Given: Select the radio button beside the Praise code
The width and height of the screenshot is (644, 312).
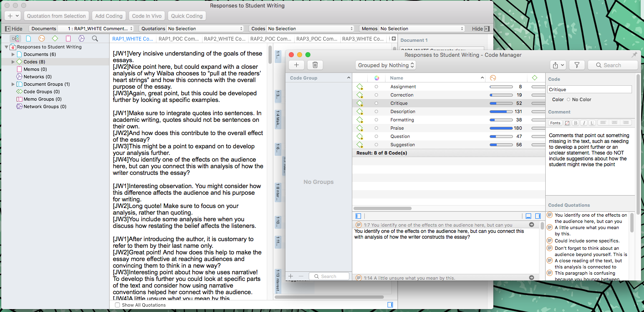Looking at the screenshot, I should [x=376, y=128].
